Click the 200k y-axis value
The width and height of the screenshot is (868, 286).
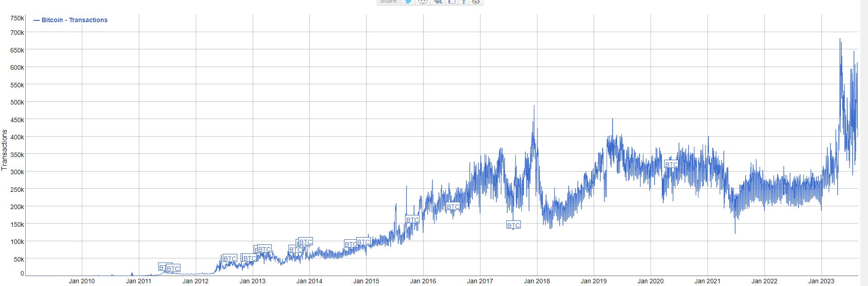pyautogui.click(x=17, y=207)
